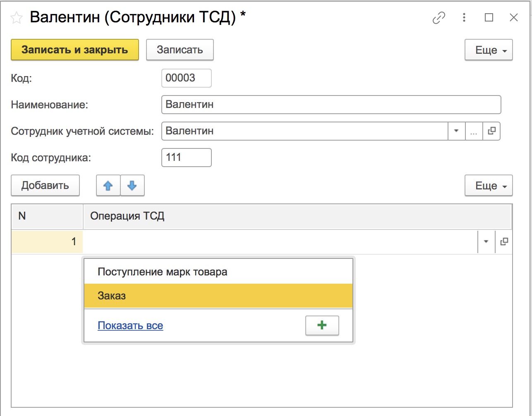532x416 pixels.
Task: Expand the Операция ТСД dropdown in row 1
Action: coord(486,241)
